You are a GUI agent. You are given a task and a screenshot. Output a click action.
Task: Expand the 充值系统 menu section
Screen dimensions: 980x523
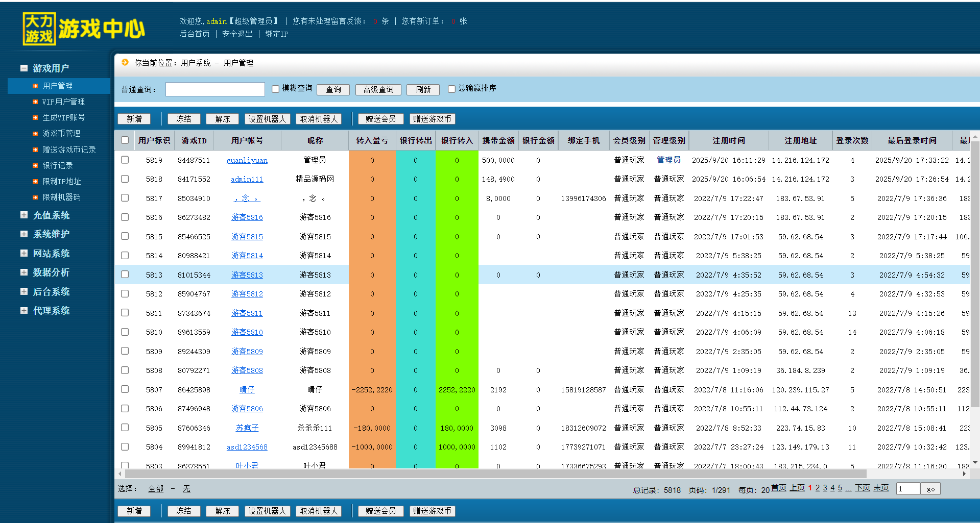[24, 215]
